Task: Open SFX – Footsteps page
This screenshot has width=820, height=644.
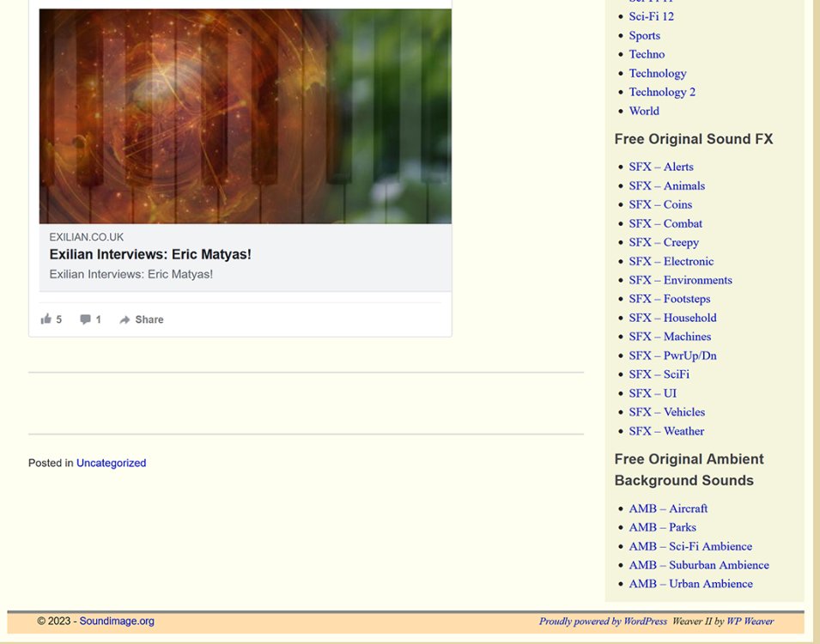Action: (x=669, y=299)
